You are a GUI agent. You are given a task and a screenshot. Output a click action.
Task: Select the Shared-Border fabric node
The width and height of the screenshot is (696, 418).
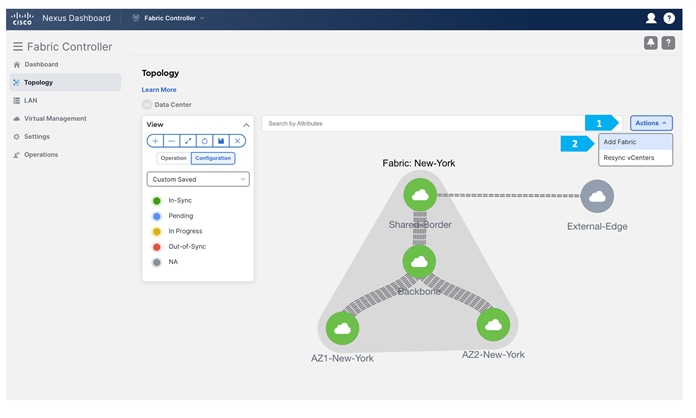(420, 195)
